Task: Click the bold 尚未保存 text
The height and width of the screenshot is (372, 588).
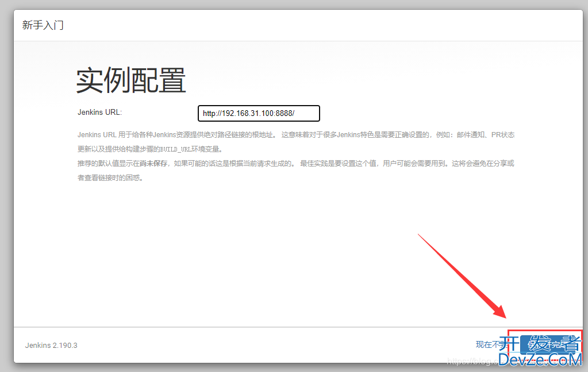Action: pos(153,164)
